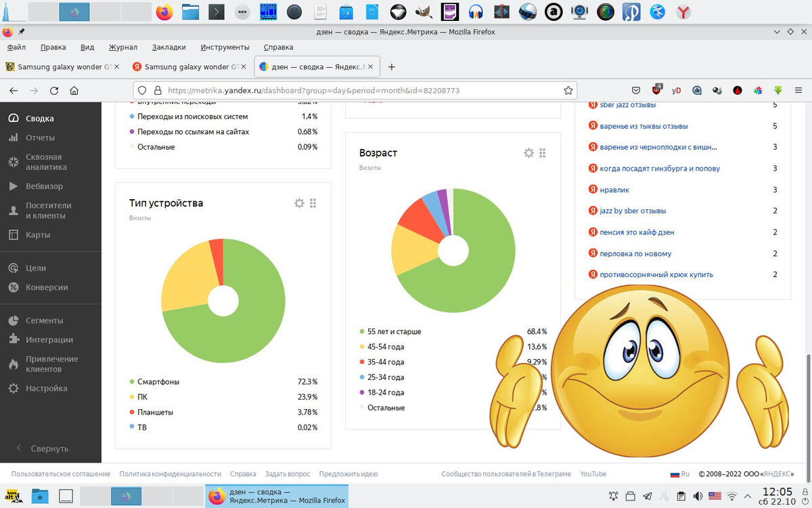Open the green download arrow extension
This screenshot has width=812, height=508.
click(778, 90)
